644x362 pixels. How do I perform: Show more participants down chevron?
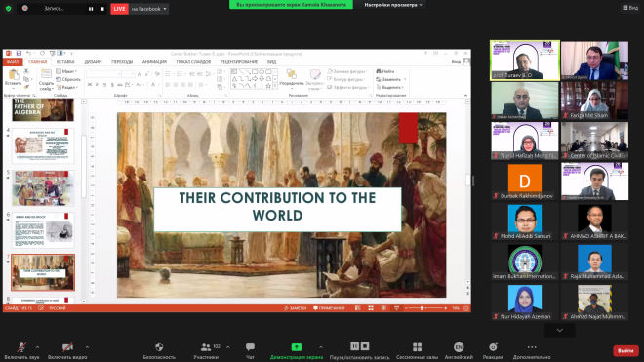(560, 330)
